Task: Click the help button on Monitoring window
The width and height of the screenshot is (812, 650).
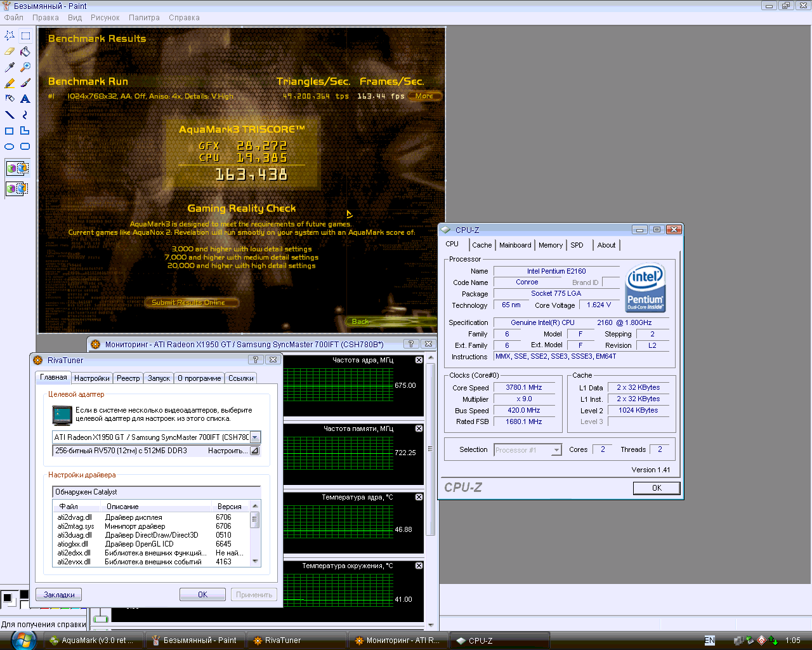Action: click(x=411, y=344)
